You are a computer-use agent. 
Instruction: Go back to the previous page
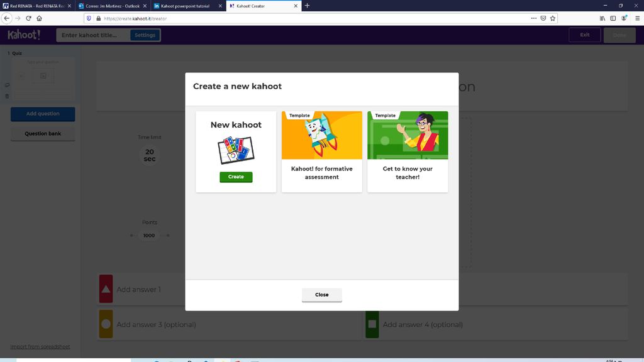(x=6, y=18)
